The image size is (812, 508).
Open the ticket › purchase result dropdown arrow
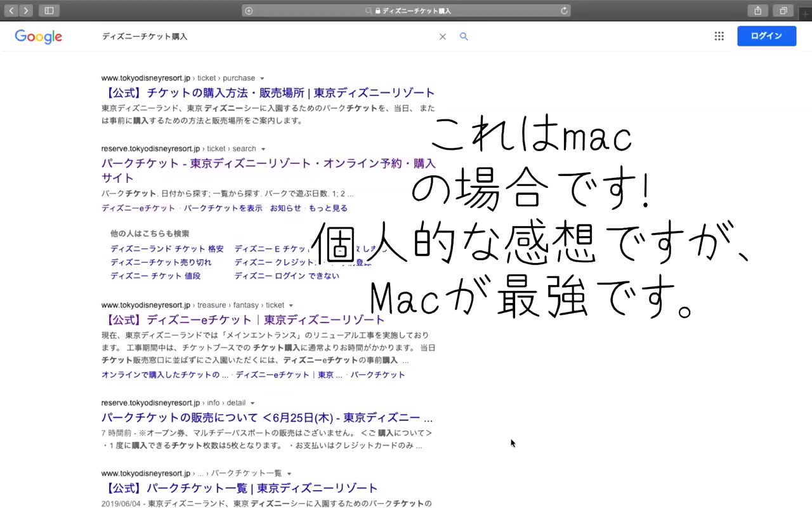click(x=262, y=79)
